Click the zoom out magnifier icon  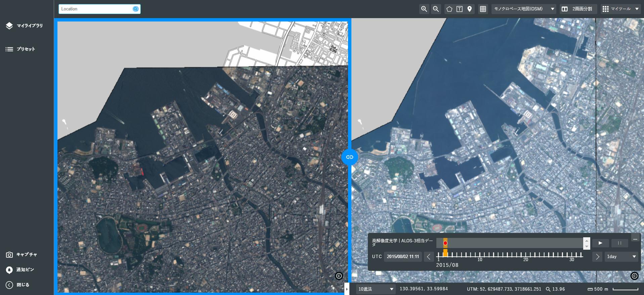(436, 9)
